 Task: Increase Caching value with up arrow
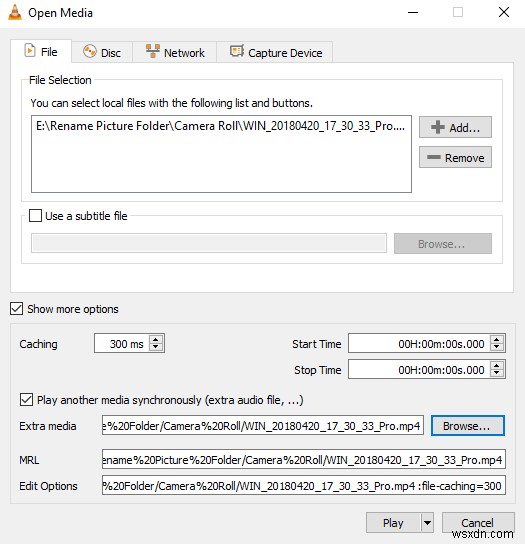point(156,340)
